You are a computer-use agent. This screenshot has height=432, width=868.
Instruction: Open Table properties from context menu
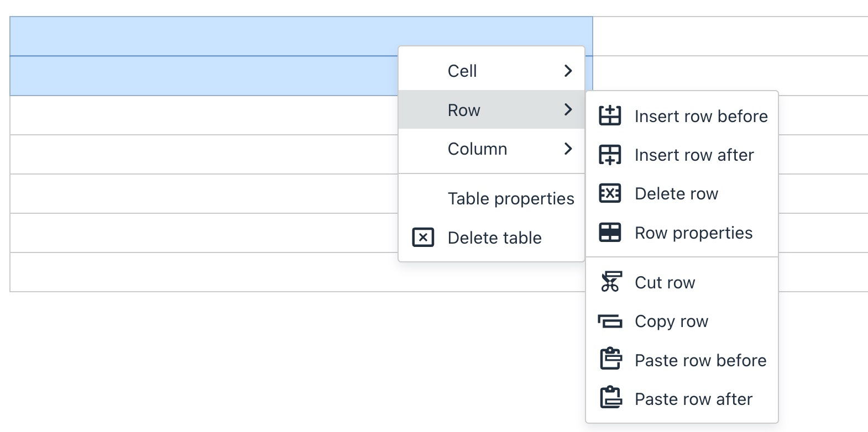[510, 199]
